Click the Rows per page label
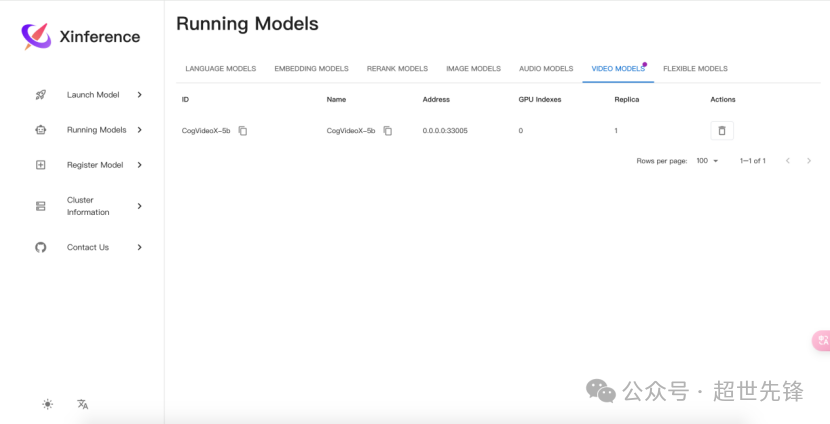The height and width of the screenshot is (424, 830). [x=662, y=161]
